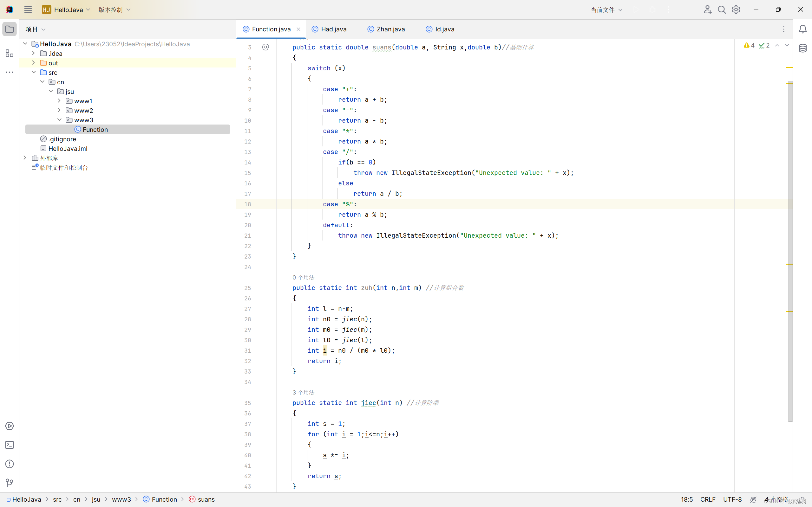Toggle the Project tool window folder button

pyautogui.click(x=10, y=29)
